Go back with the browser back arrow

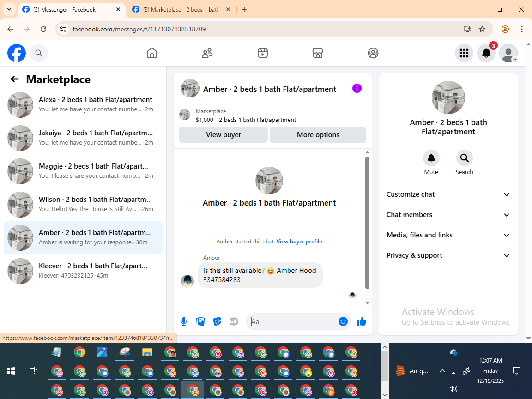(10, 29)
